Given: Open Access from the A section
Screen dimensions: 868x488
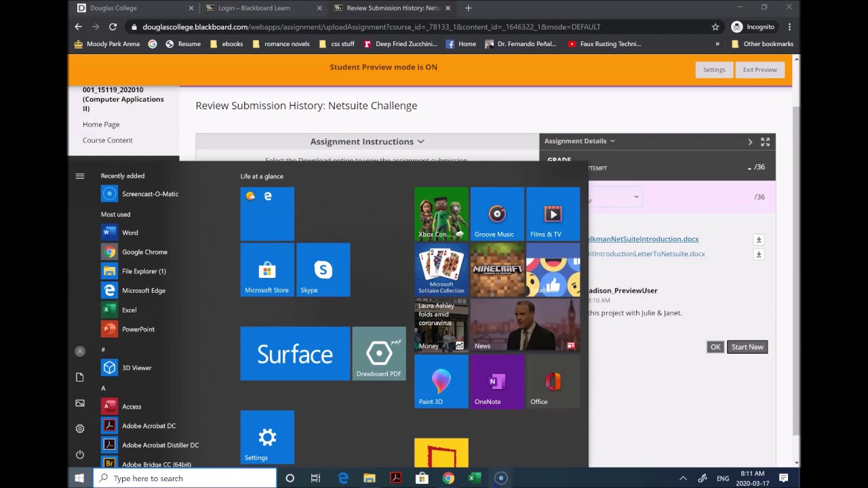Looking at the screenshot, I should click(121, 407).
